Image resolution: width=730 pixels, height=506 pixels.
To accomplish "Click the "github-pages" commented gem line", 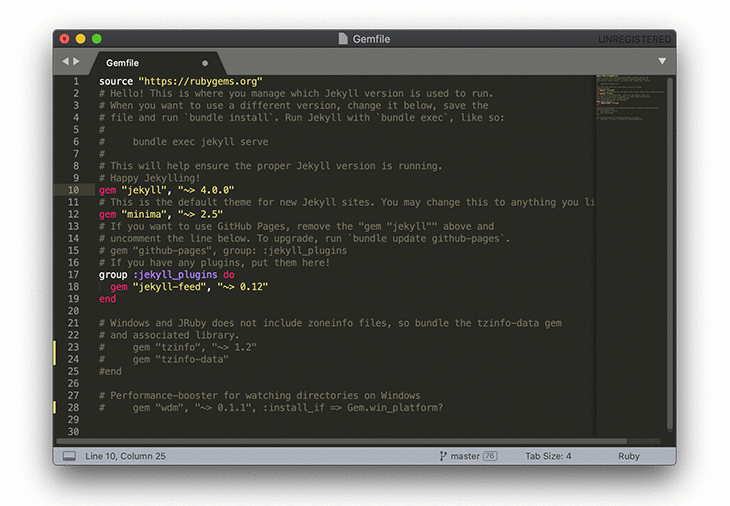I will pos(223,250).
